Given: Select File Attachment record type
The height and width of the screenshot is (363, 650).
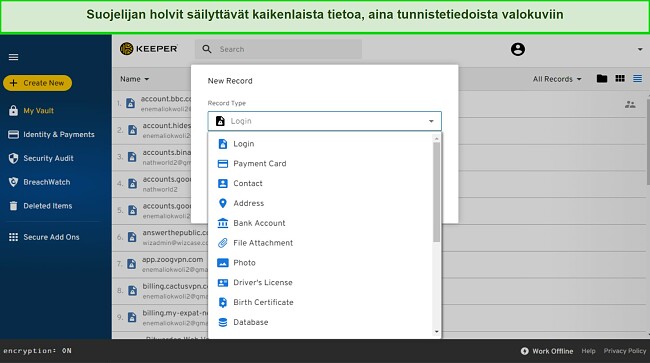Looking at the screenshot, I should (320, 243).
